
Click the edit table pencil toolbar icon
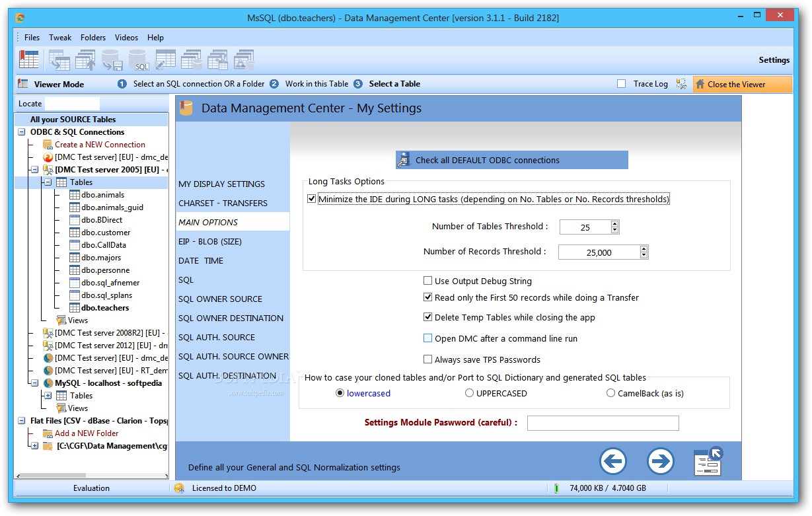[165, 60]
